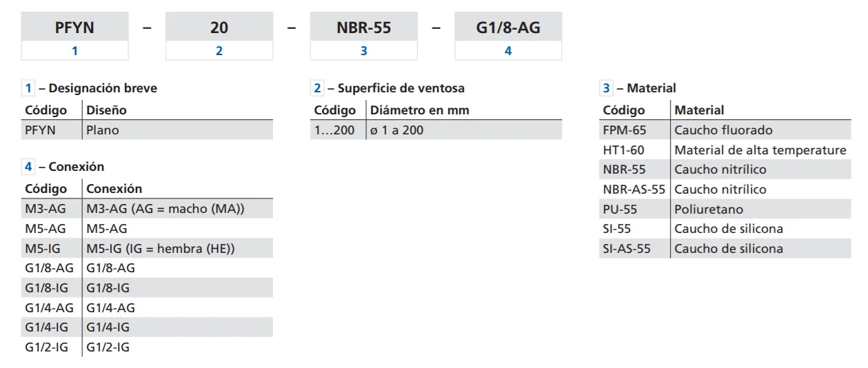This screenshot has height=368, width=868.
Task: Click position number 1 under PFYN
Action: point(74,50)
